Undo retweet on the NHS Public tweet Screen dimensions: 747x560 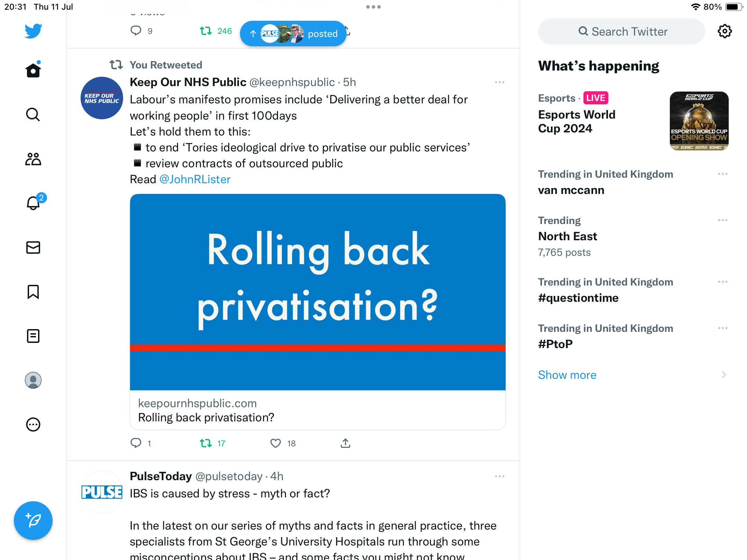(x=206, y=443)
